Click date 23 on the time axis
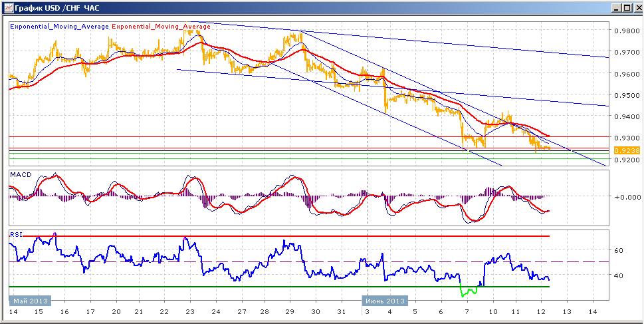Screen dimensions: 644x324 coord(190,312)
